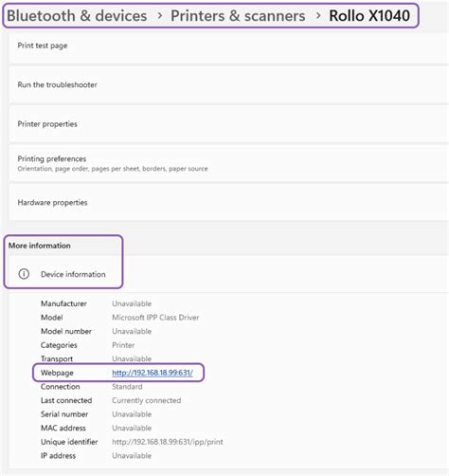Select the Serial number label
Image resolution: width=449 pixels, height=476 pixels.
coord(64,414)
